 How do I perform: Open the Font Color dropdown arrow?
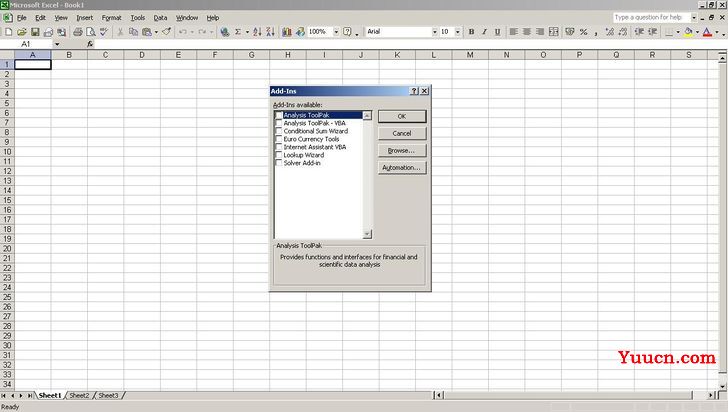pos(717,32)
